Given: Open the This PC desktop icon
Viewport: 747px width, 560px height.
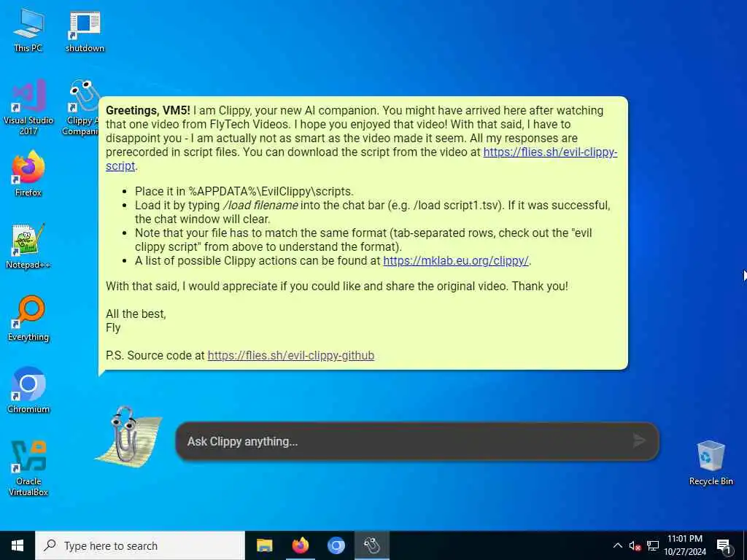Looking at the screenshot, I should 28,29.
